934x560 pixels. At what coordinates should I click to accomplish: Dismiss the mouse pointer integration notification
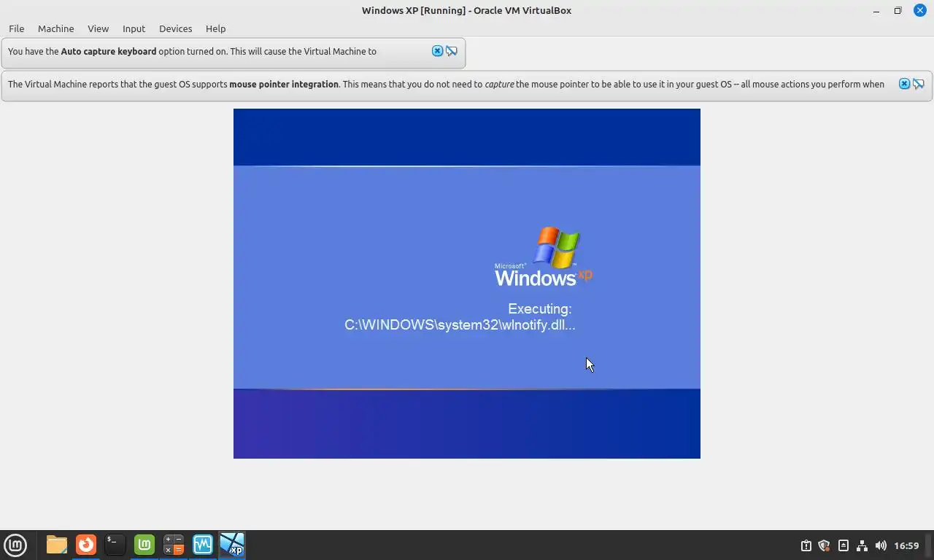tap(904, 84)
